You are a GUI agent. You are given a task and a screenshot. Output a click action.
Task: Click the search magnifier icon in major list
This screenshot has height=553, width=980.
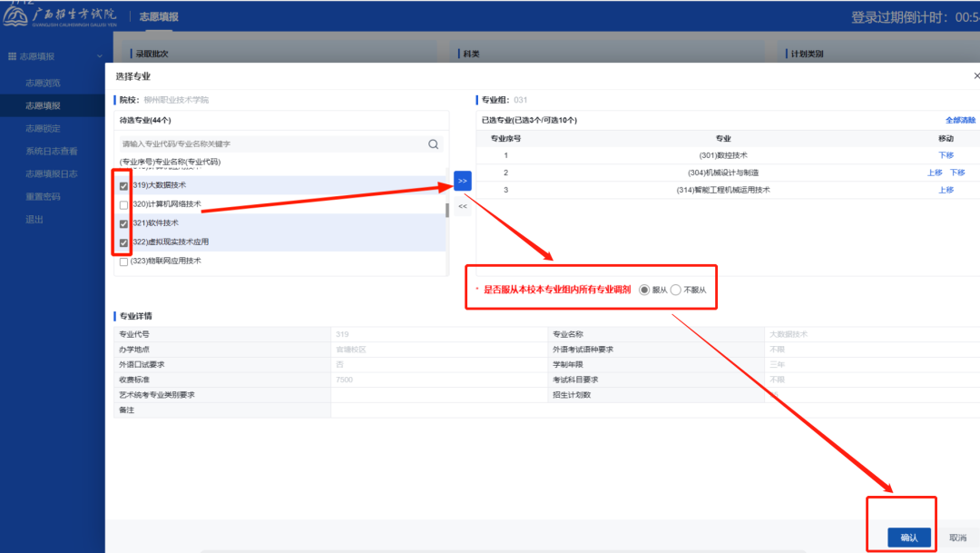[x=433, y=143]
